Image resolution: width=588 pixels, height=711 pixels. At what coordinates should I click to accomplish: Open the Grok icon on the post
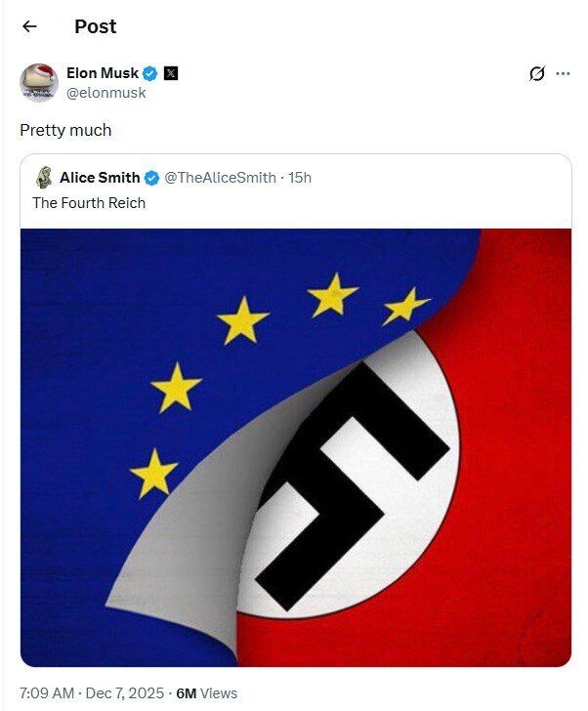(x=536, y=73)
